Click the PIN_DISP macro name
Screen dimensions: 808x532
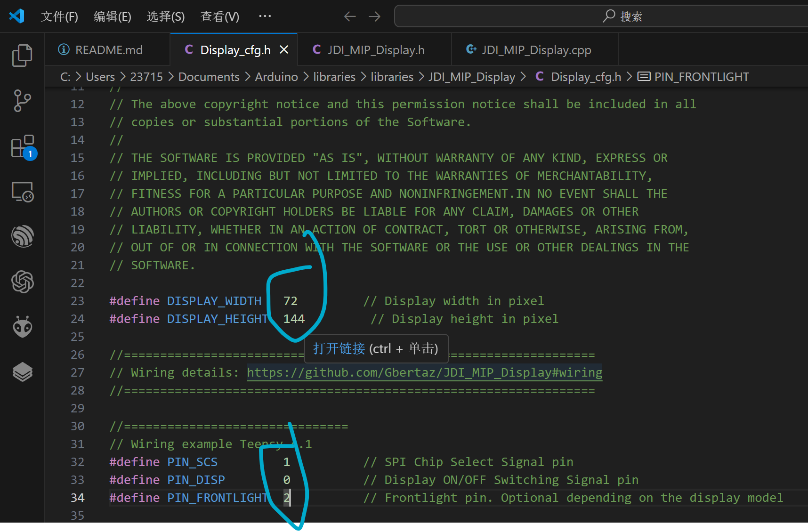pyautogui.click(x=196, y=480)
